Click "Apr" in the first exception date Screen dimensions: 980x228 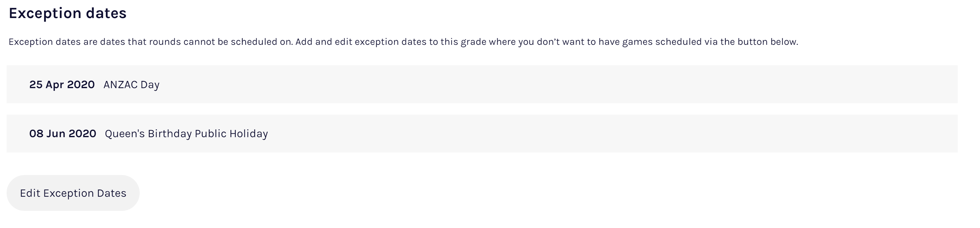coord(54,84)
